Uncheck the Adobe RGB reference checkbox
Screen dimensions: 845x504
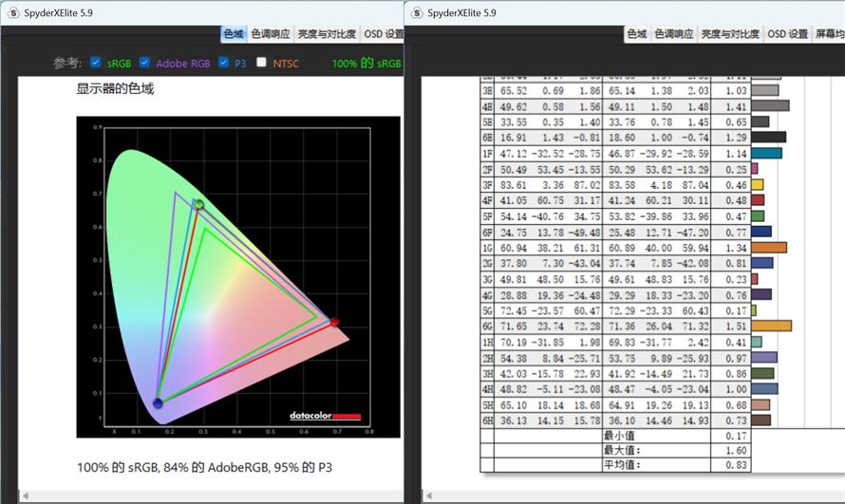click(144, 63)
